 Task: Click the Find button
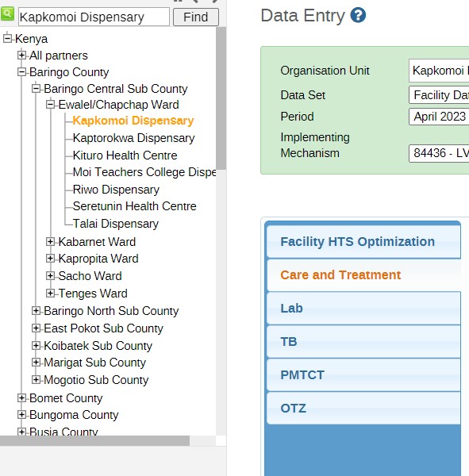196,17
